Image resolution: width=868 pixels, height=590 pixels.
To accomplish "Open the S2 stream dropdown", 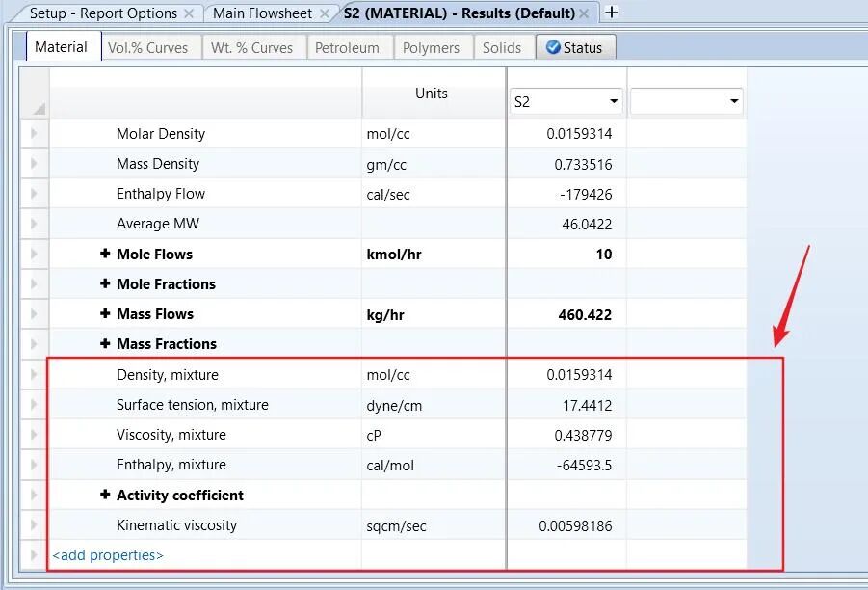I will pos(614,101).
